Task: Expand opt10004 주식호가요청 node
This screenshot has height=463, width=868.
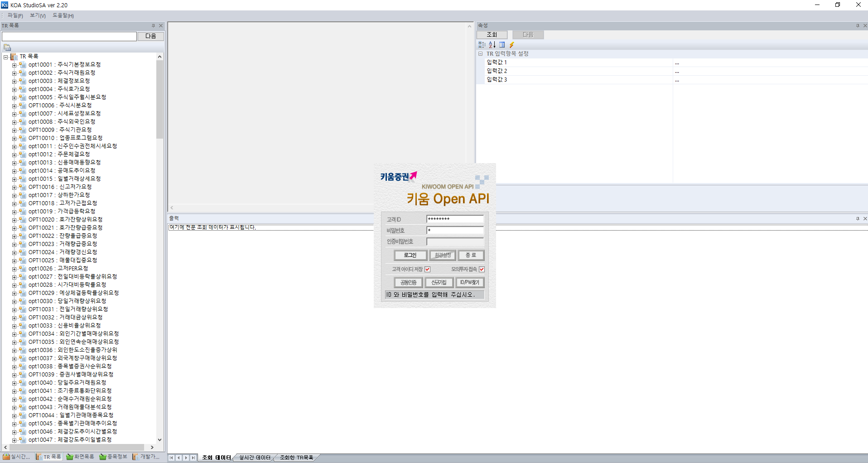Action: tap(14, 90)
